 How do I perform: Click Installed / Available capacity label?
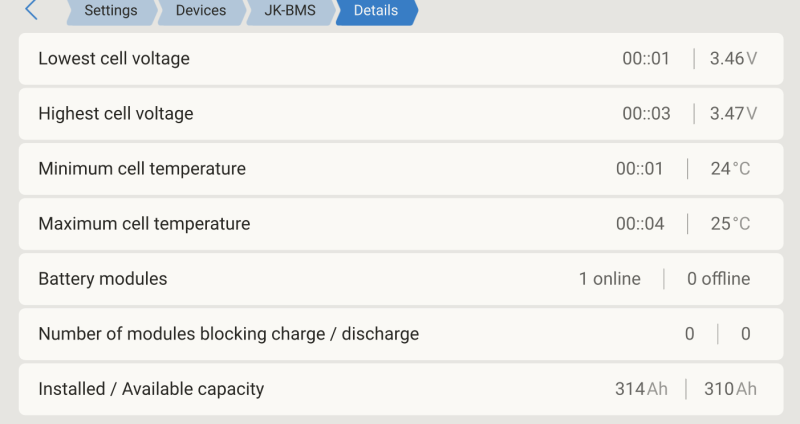pyautogui.click(x=151, y=389)
